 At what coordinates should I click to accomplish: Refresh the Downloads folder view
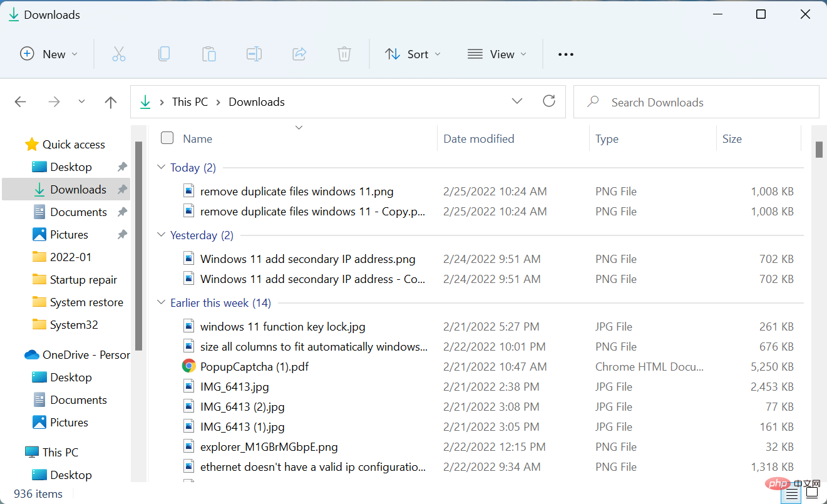point(549,101)
